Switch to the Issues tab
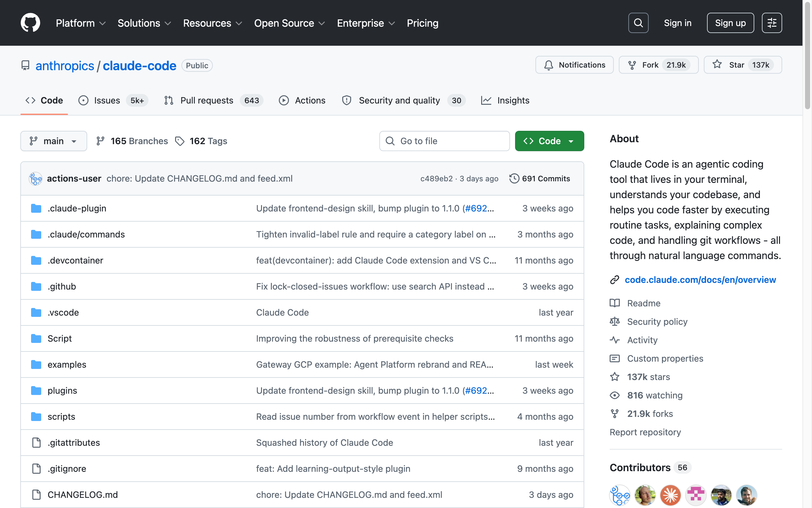Viewport: 812px width, 508px height. coord(113,100)
